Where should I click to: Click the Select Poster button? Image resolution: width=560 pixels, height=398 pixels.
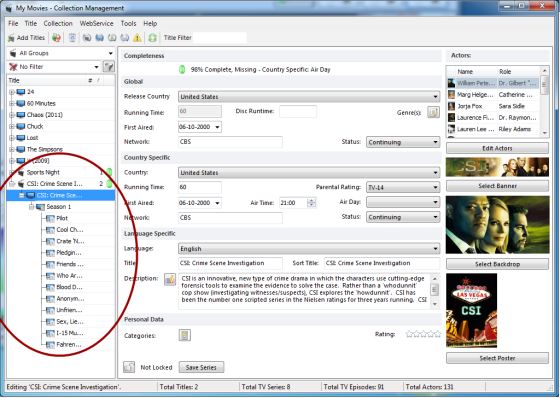[x=497, y=358]
